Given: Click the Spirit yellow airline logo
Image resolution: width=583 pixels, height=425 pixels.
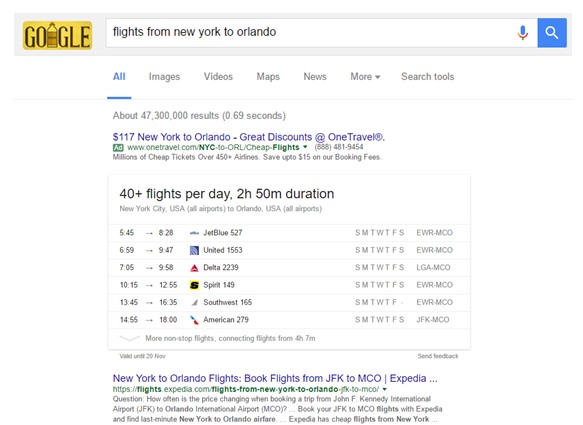Looking at the screenshot, I should [x=194, y=285].
